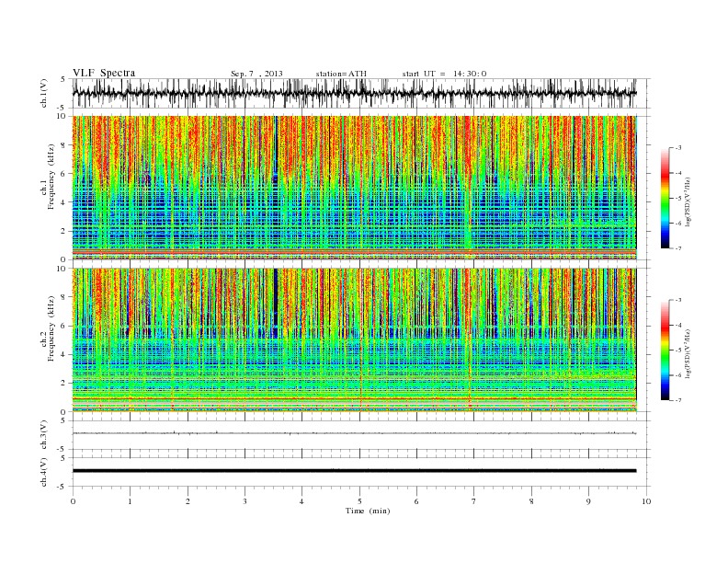This screenshot has width=728, height=563.
Task: Click the "8" kHz tick on ch.1 frequency axis
Action: [63, 145]
